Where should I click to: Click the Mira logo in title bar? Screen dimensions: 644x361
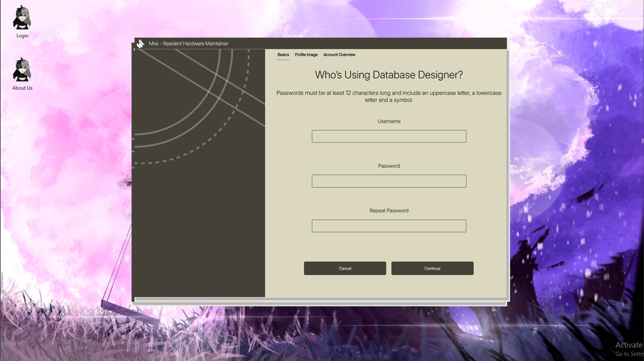pyautogui.click(x=141, y=44)
